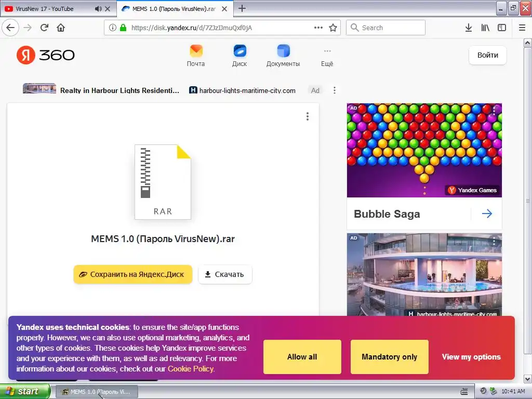Screen dimensions: 532x399
Task: Open page actions three-dot menu in address bar
Action: (318, 28)
